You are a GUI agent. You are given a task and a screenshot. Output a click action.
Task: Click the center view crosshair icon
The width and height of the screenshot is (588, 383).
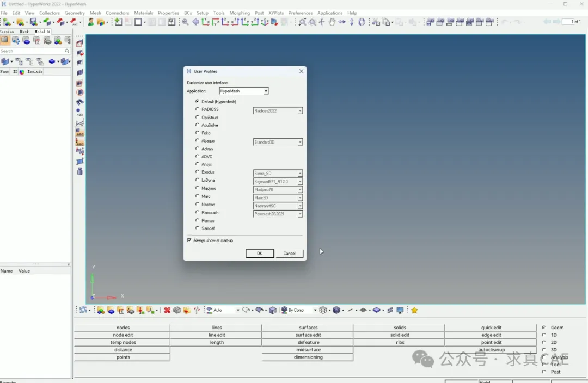(322, 22)
